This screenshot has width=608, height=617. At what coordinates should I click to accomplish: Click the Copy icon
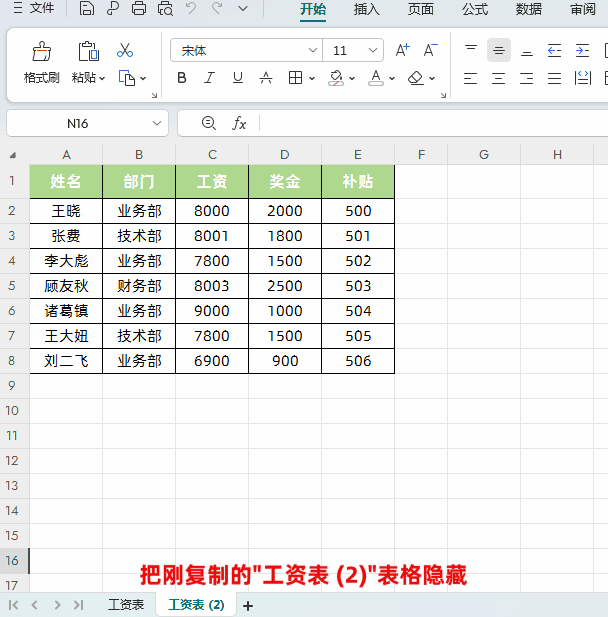(x=127, y=78)
